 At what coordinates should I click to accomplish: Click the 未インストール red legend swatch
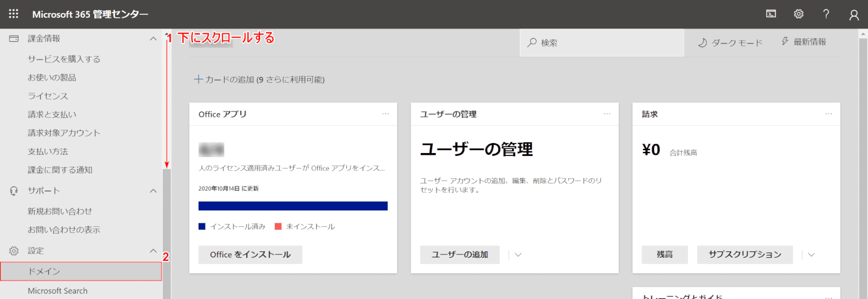278,226
